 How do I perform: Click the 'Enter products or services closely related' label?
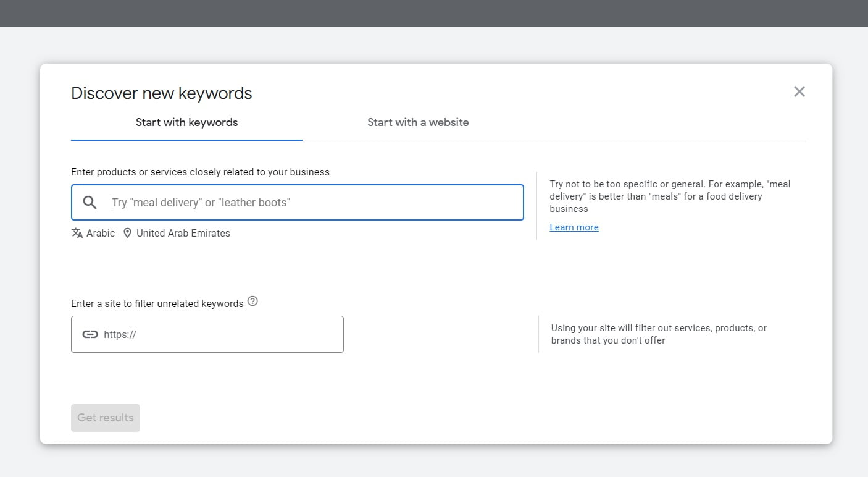[x=200, y=172]
